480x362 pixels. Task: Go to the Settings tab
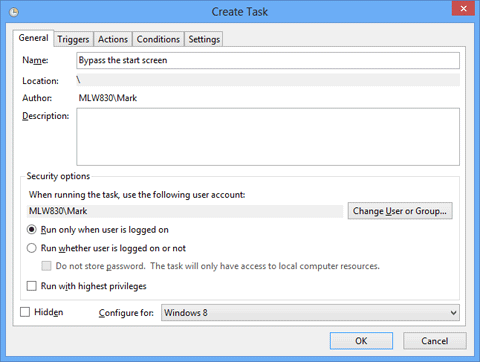point(204,39)
